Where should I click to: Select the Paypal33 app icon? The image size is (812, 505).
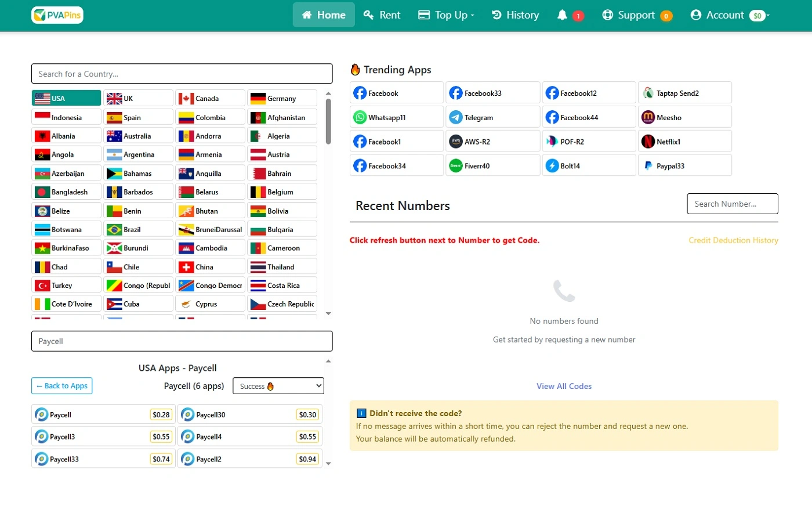pyautogui.click(x=648, y=166)
